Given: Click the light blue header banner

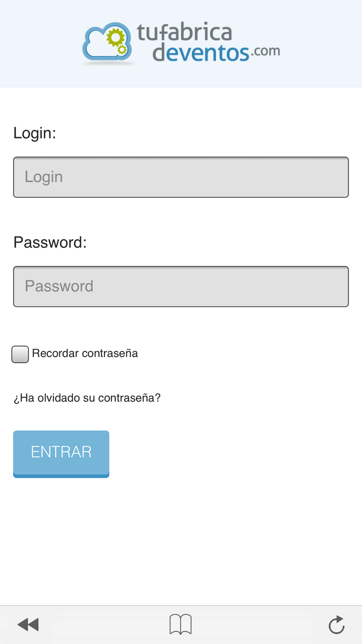Looking at the screenshot, I should (181, 43).
